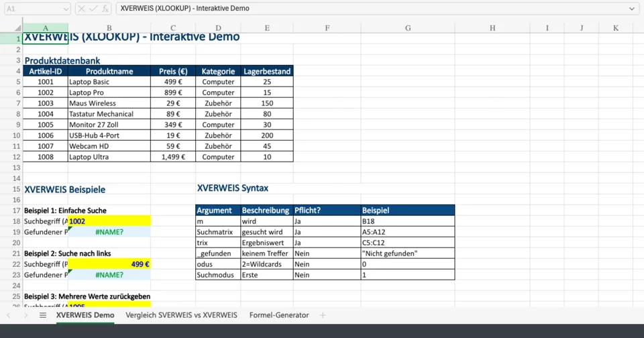Expand the formula bar with chevron
This screenshot has height=338, width=644.
point(632,9)
